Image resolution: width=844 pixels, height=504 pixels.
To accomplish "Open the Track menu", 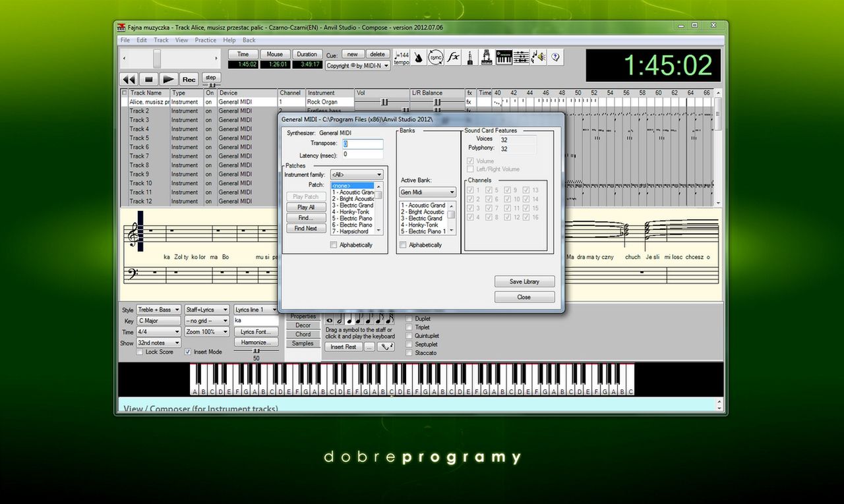I will tap(161, 40).
